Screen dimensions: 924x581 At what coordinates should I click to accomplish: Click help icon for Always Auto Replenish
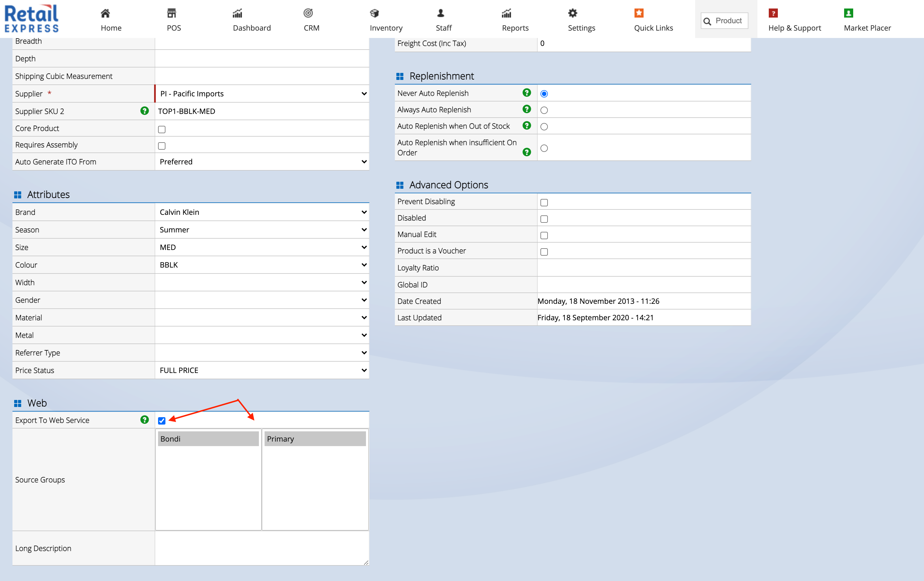pyautogui.click(x=527, y=109)
